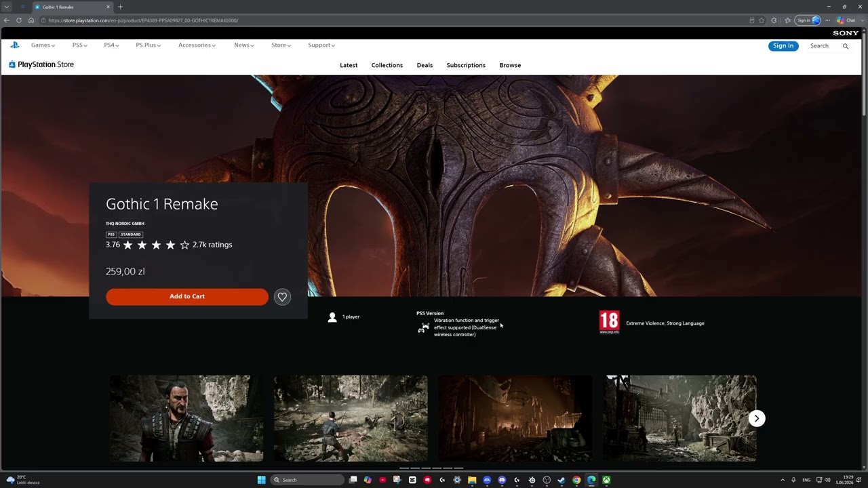The image size is (868, 488).
Task: Open the browser home page icon
Action: coord(31,20)
